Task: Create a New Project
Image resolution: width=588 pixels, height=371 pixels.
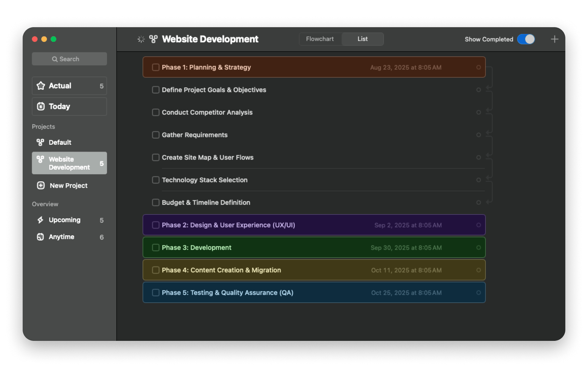Action: point(69,185)
